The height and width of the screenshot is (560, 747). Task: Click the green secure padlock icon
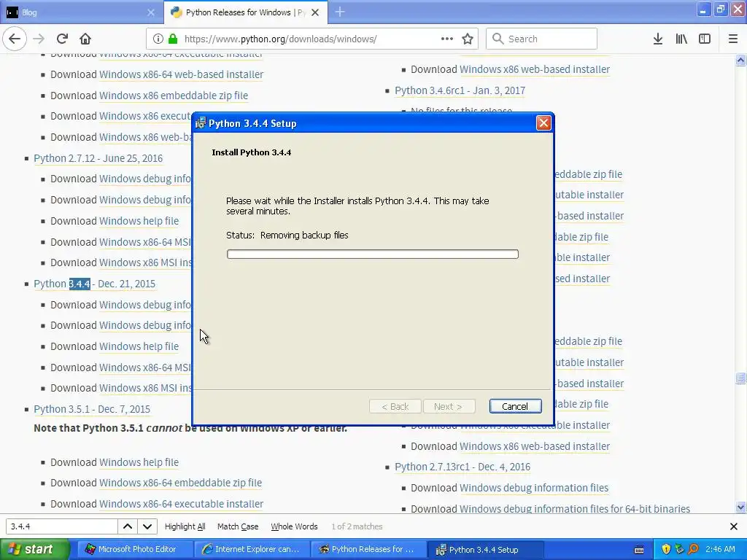click(x=173, y=39)
